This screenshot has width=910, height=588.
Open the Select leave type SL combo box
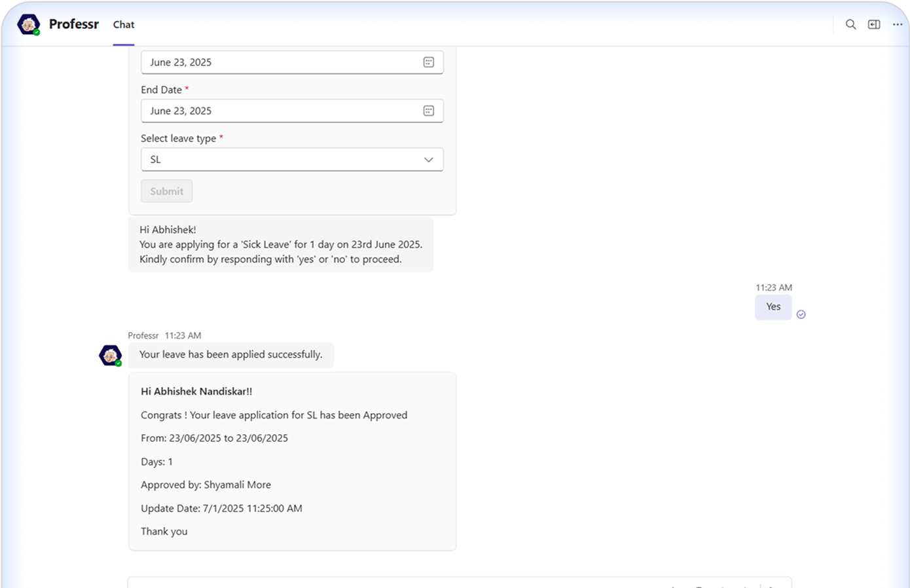click(x=282, y=160)
